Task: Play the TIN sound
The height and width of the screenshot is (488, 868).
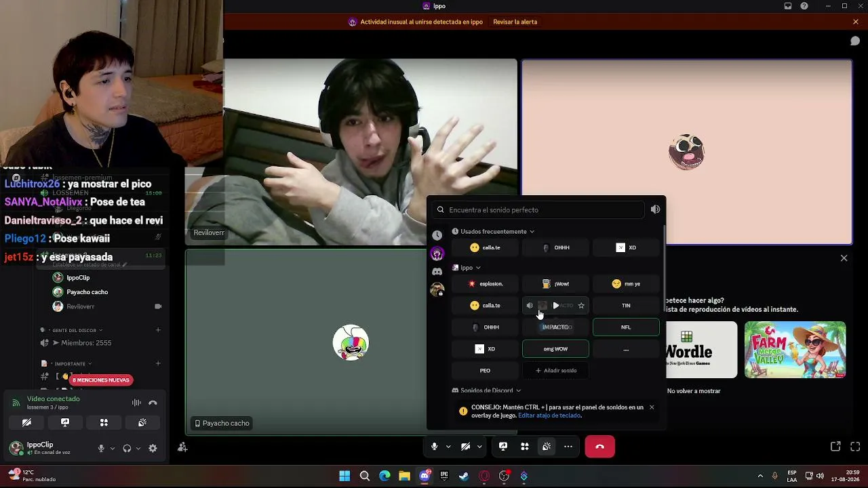Action: 626,306
